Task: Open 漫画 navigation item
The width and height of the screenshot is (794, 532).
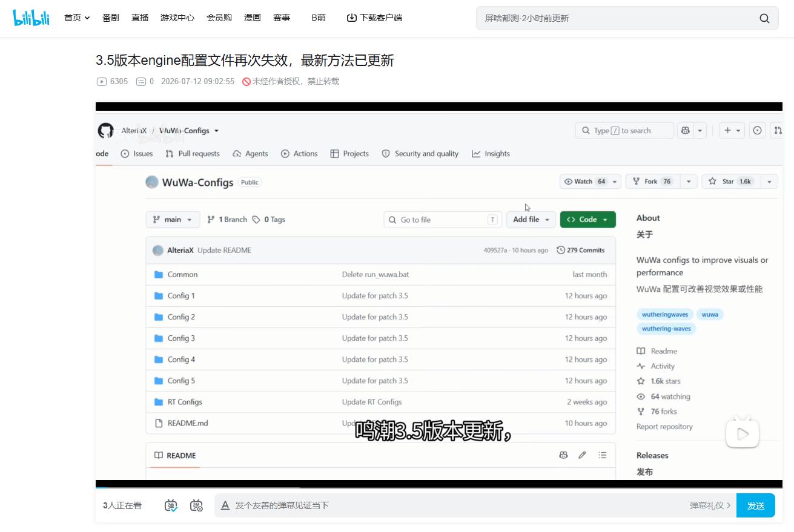Action: pos(253,18)
